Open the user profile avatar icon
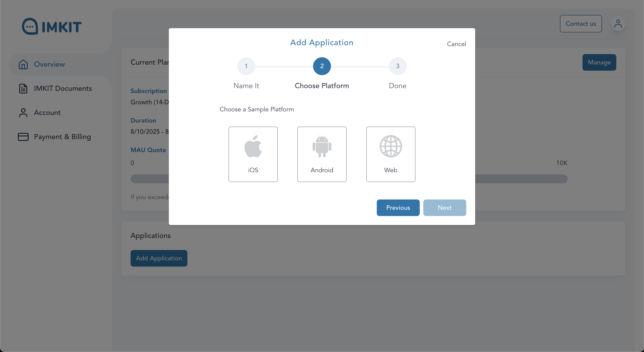This screenshot has width=644, height=352. [618, 24]
